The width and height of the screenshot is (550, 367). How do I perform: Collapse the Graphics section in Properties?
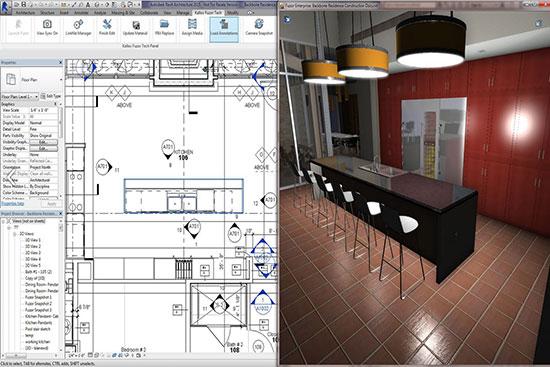(x=55, y=104)
